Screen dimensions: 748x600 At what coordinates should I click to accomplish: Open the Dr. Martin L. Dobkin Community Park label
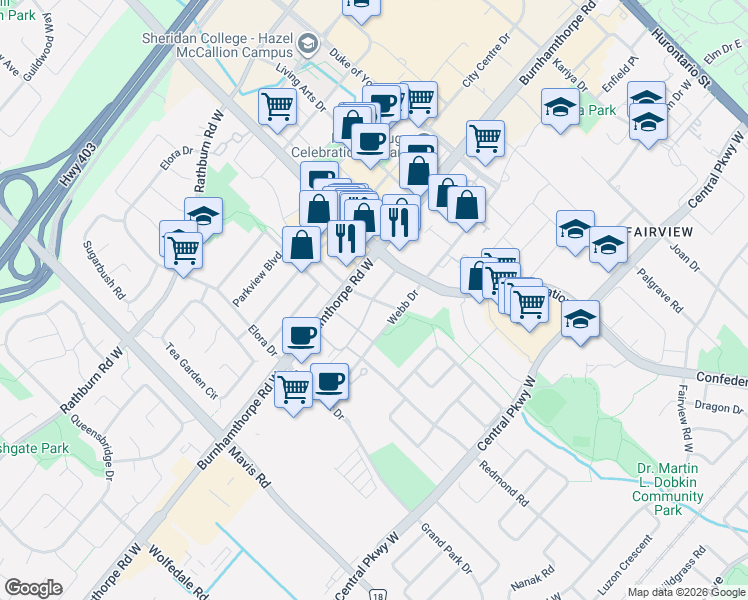point(667,489)
